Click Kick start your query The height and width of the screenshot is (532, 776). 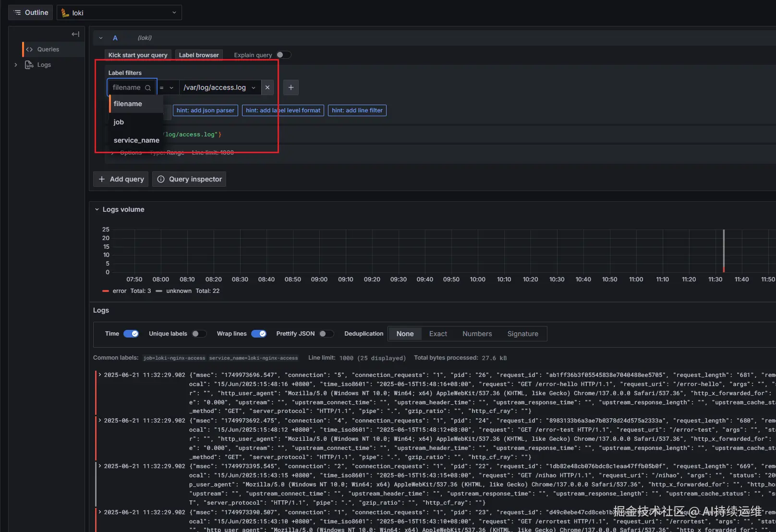tap(138, 55)
